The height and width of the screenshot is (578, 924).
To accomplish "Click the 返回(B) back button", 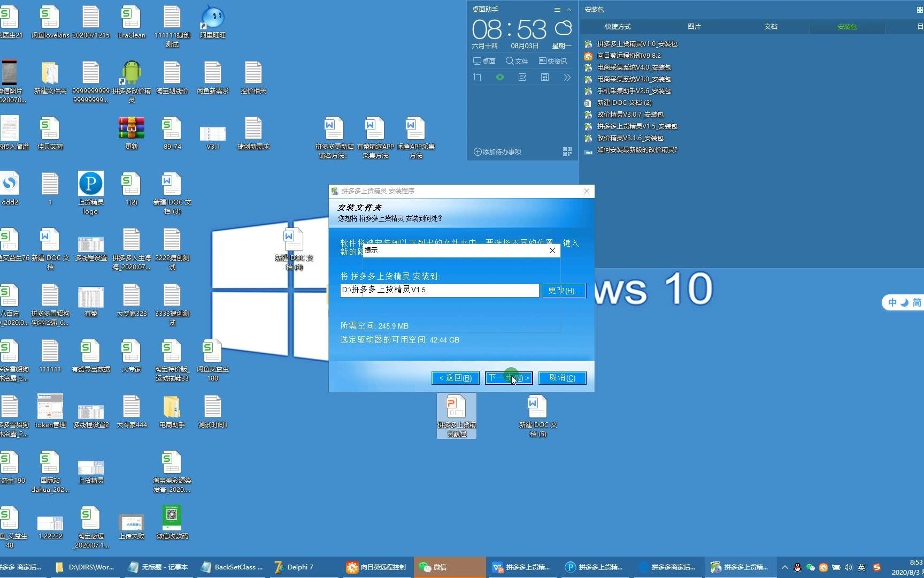I will (455, 378).
